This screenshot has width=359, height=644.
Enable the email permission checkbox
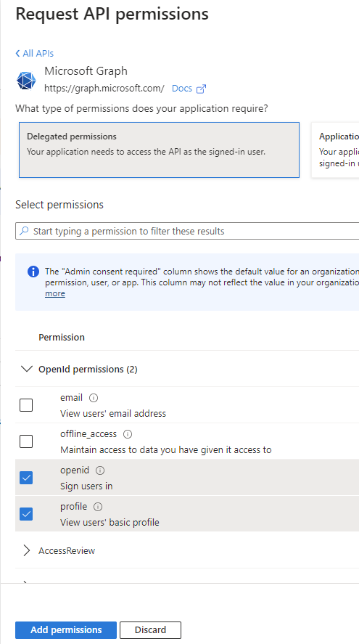pos(26,405)
